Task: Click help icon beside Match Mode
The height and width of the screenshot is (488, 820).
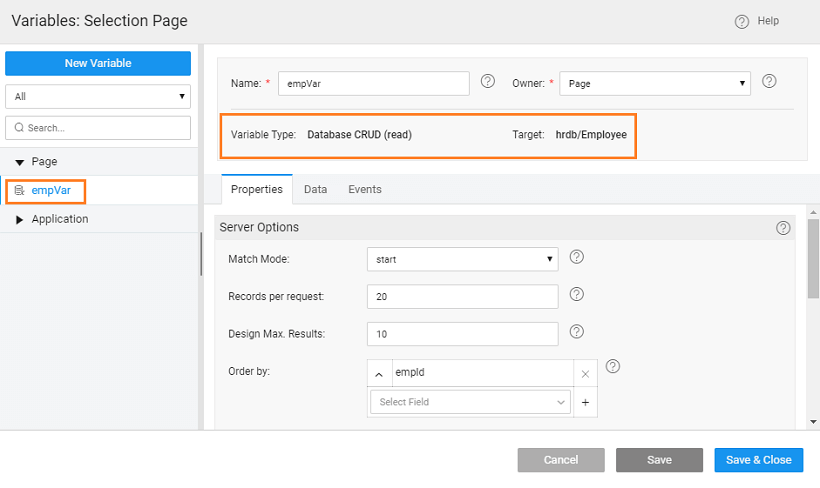Action: click(576, 258)
